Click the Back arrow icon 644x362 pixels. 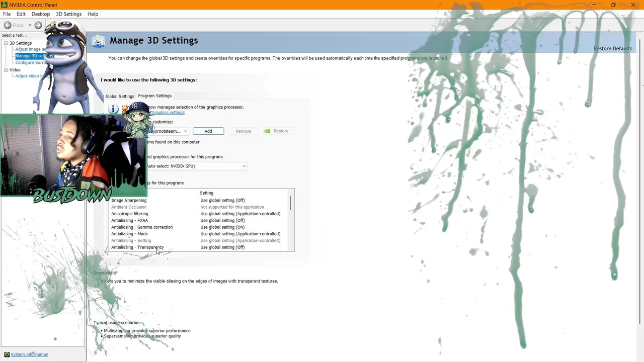8,25
